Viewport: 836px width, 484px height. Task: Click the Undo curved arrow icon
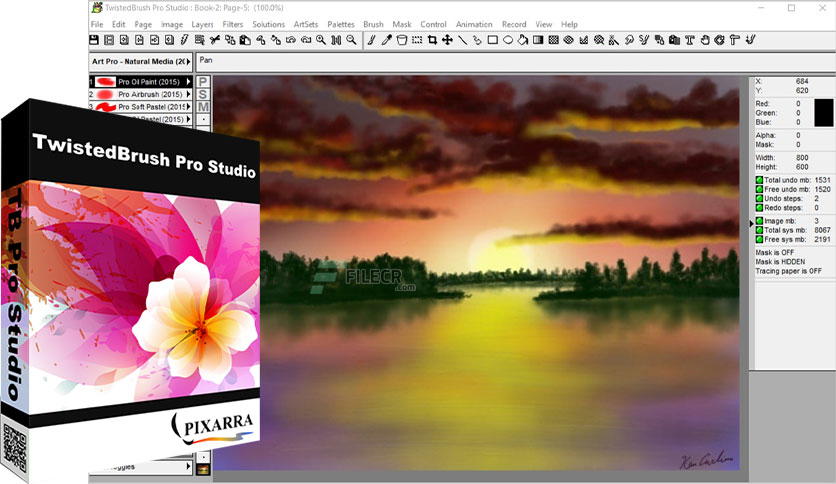click(291, 40)
